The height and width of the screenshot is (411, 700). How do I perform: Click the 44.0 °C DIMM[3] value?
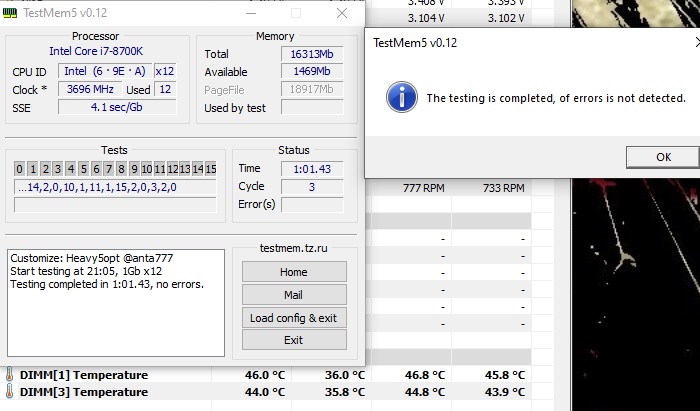point(265,392)
